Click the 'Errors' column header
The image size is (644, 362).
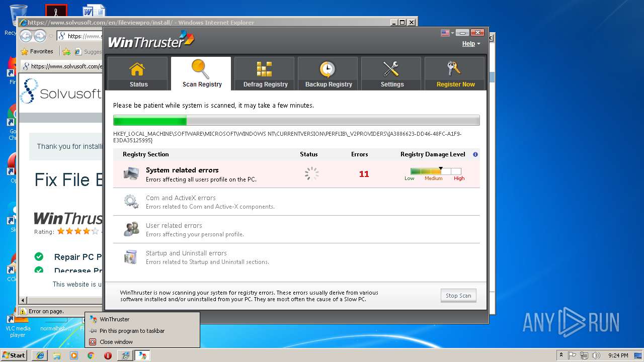point(360,154)
